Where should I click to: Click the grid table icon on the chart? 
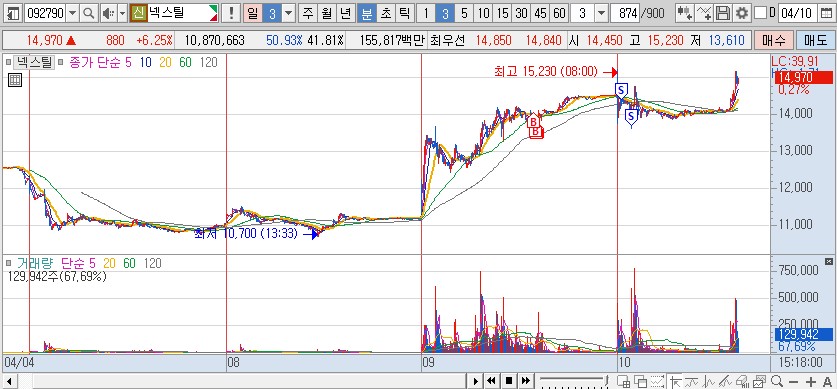coord(15,81)
